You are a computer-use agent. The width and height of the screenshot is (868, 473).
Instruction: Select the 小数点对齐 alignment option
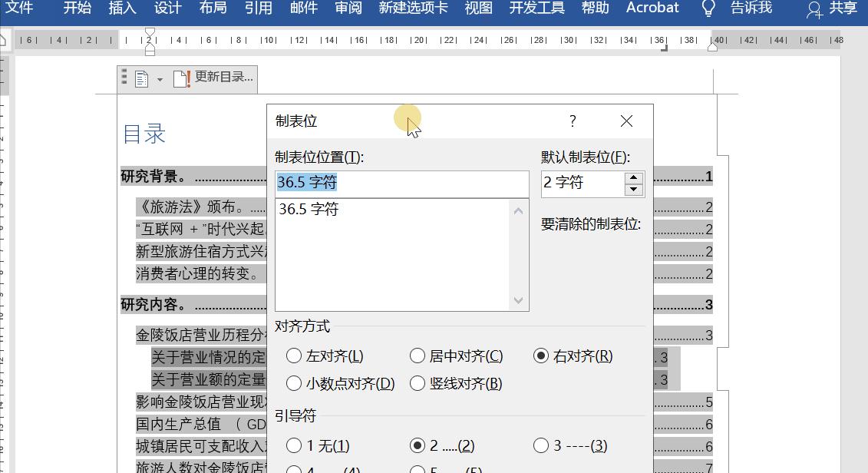point(292,383)
